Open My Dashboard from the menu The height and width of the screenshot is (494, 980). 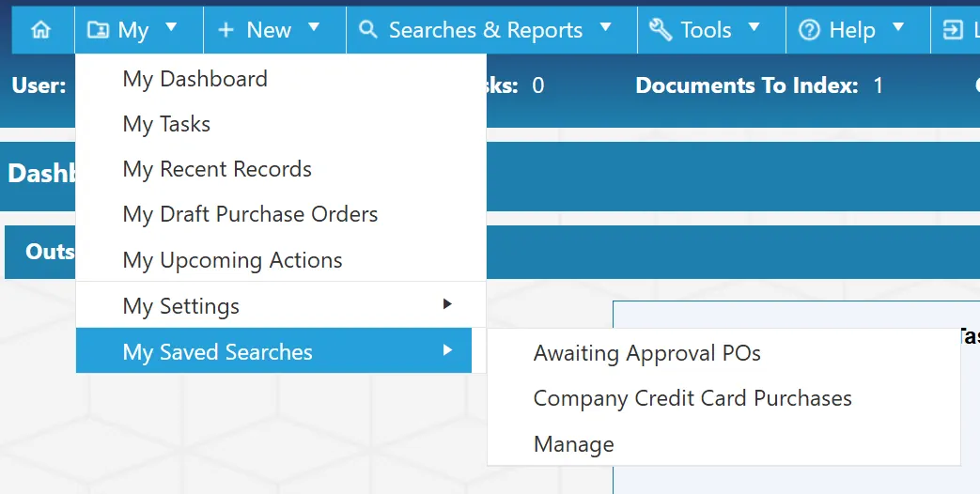[x=281, y=79]
